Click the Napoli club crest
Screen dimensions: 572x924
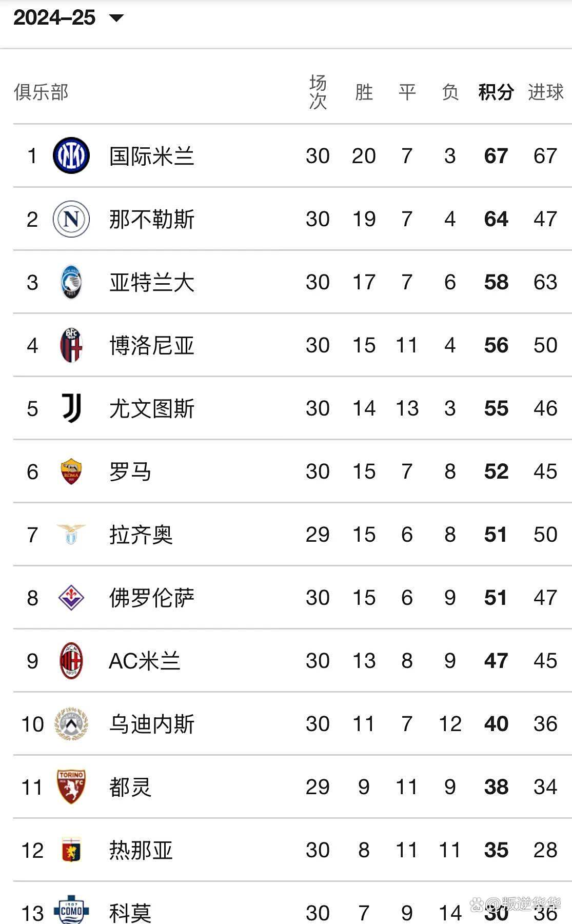click(71, 219)
